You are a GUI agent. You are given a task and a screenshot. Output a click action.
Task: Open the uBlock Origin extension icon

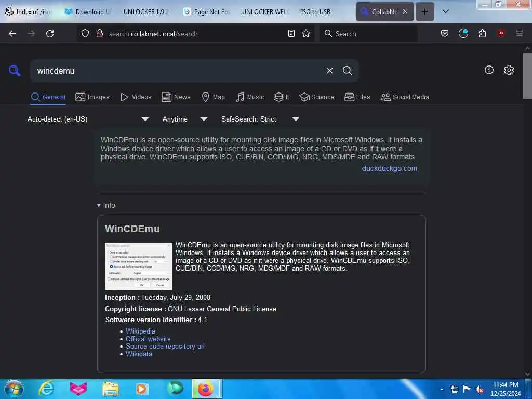click(501, 33)
